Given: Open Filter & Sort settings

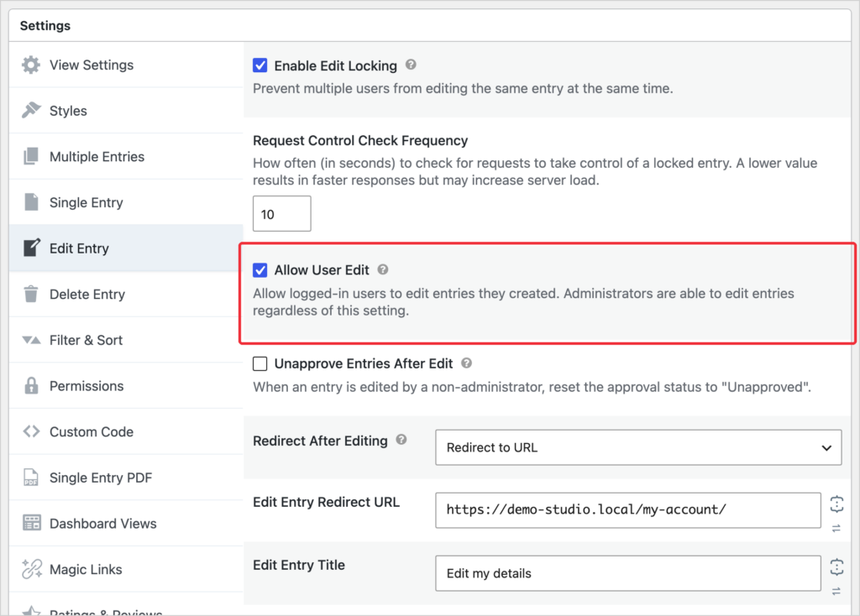Looking at the screenshot, I should [126, 340].
